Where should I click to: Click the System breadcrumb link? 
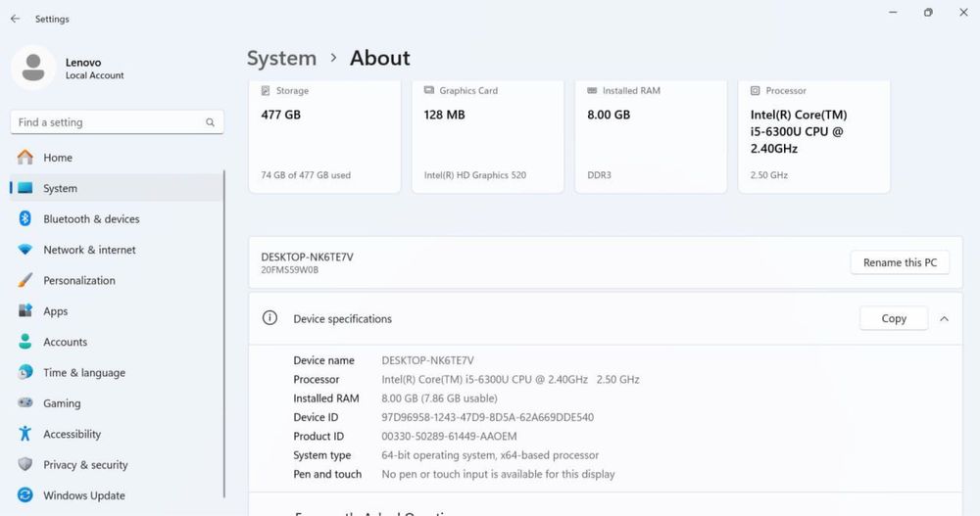tap(281, 58)
